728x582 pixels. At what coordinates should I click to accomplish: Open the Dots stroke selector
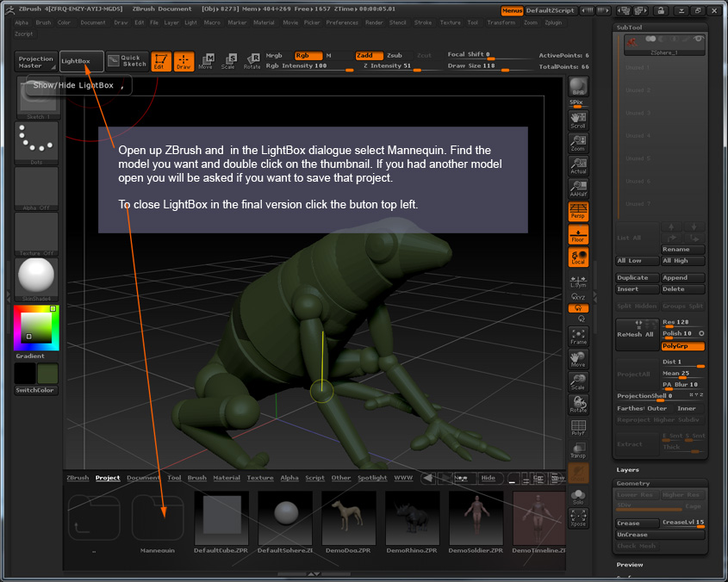(x=36, y=143)
